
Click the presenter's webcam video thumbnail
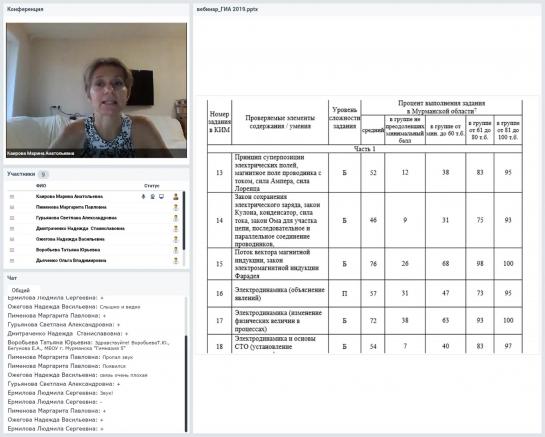pos(96,90)
